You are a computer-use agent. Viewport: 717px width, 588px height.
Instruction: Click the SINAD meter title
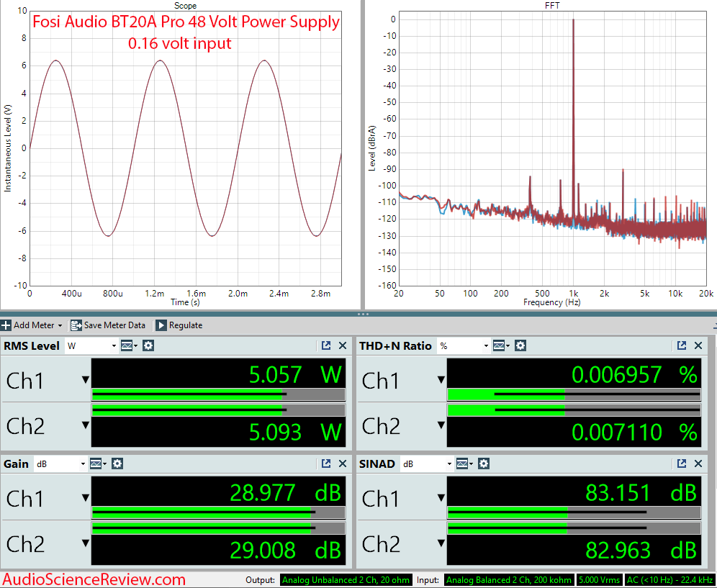tap(376, 463)
